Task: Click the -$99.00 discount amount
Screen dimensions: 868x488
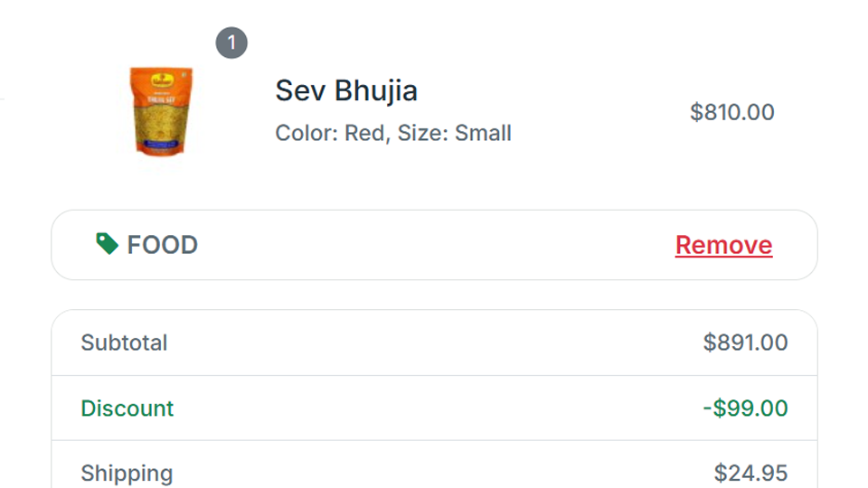Action: [x=745, y=408]
